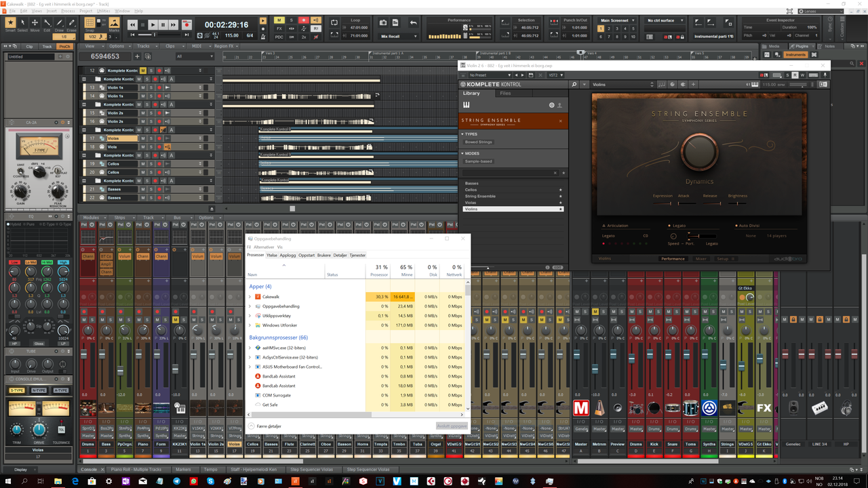Open the All track filter dropdown
Screen dimensions: 868x488
coord(194,56)
